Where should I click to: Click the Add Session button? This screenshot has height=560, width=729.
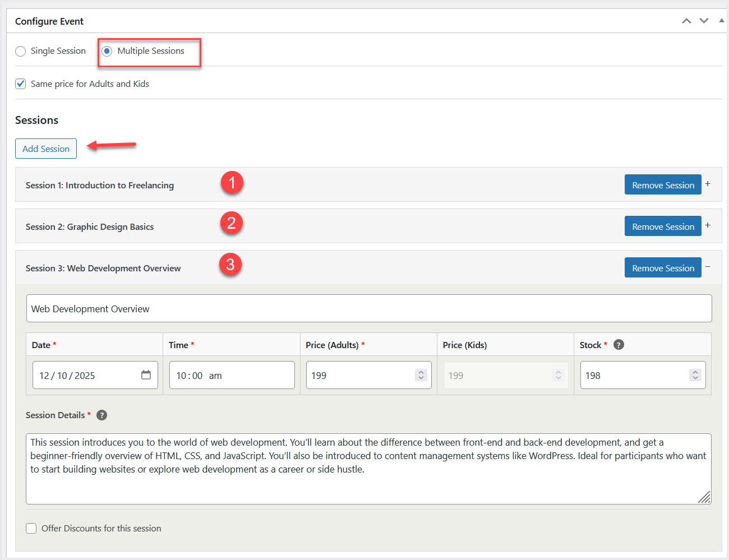46,149
